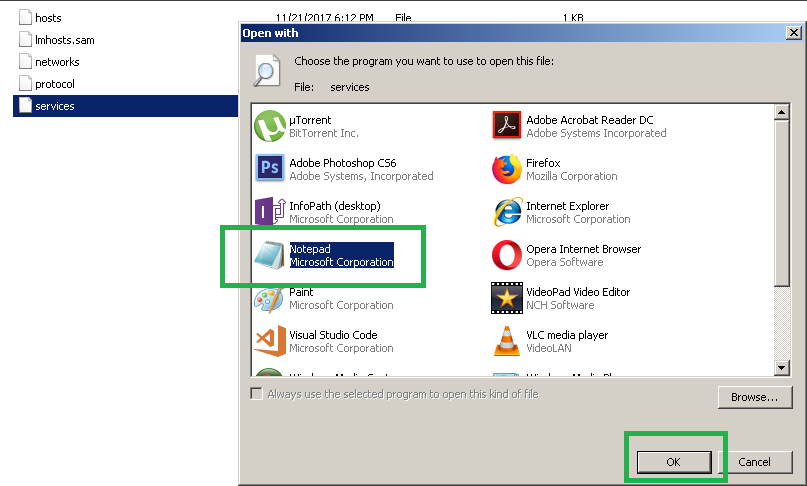Select the Internet Explorer icon

507,212
